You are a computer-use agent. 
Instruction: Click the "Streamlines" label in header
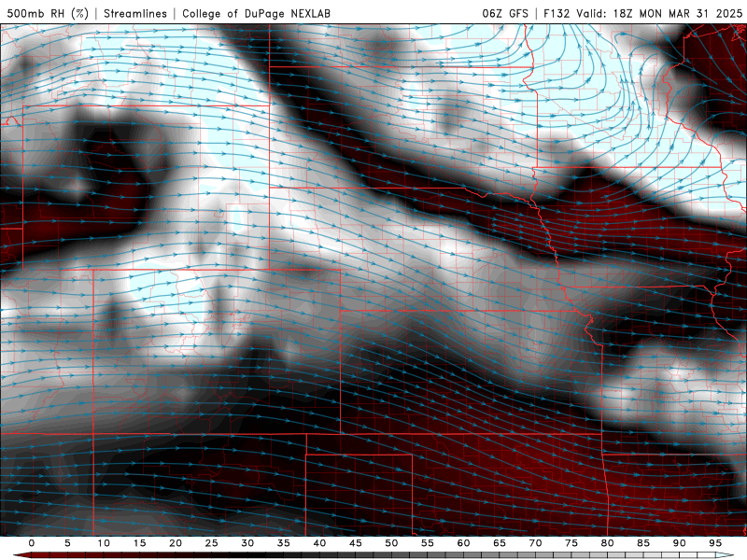(x=135, y=13)
